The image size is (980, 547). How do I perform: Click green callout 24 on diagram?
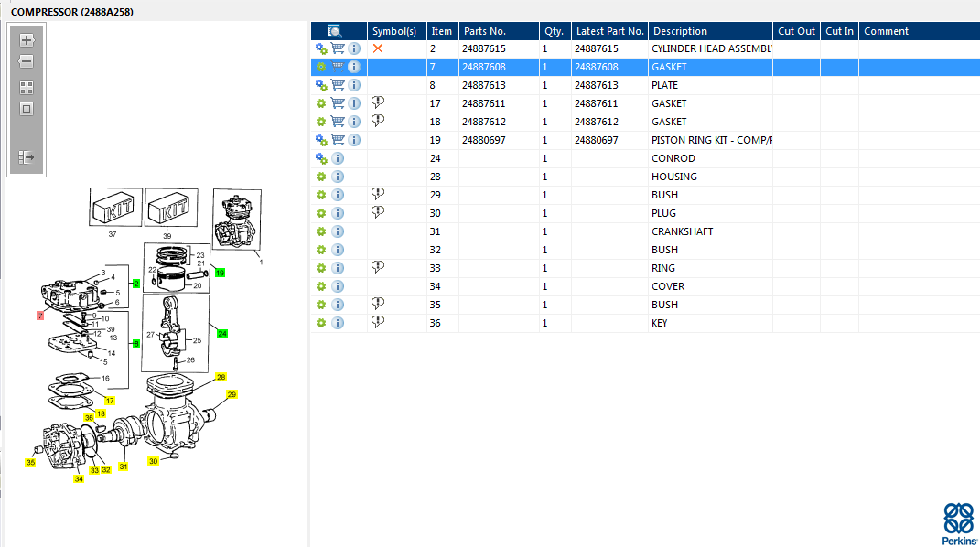pyautogui.click(x=222, y=334)
